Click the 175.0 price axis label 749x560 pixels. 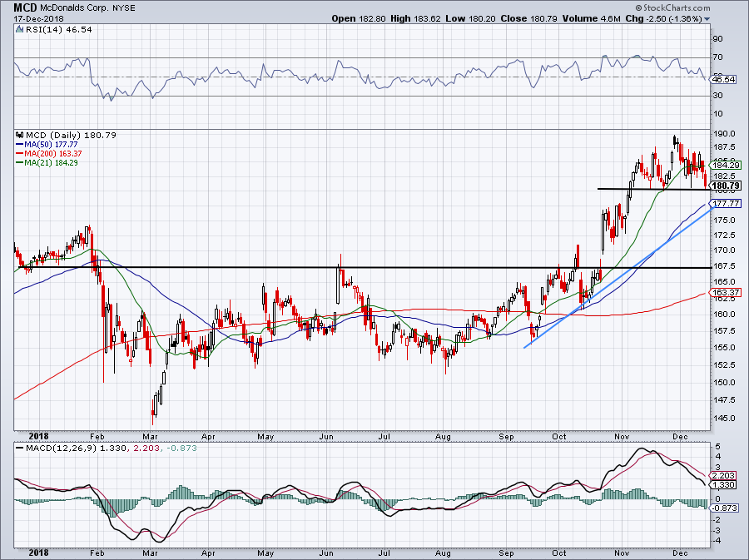725,220
